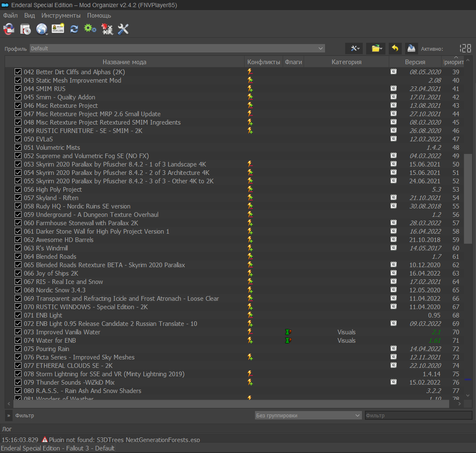Sort by the Приоритет column header
The image size is (476, 453).
(x=453, y=62)
